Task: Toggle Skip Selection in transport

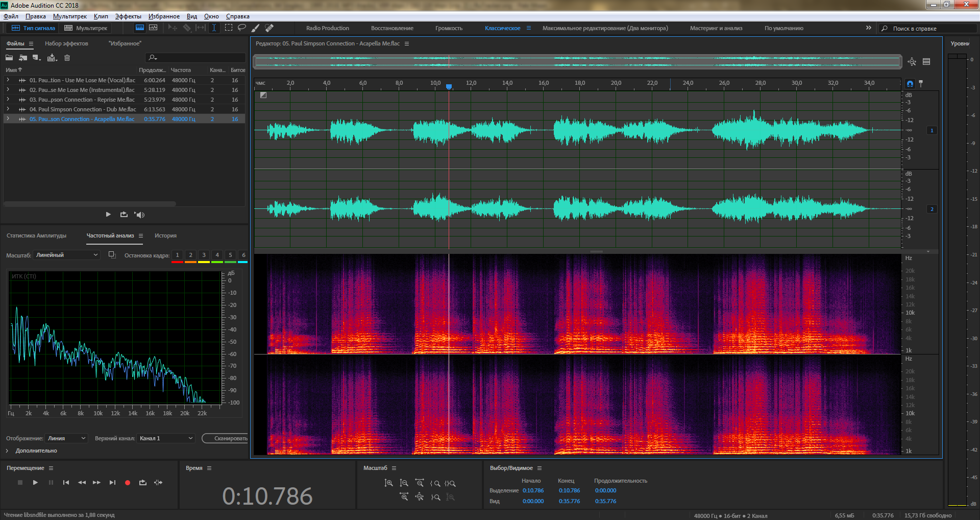Action: (x=158, y=482)
